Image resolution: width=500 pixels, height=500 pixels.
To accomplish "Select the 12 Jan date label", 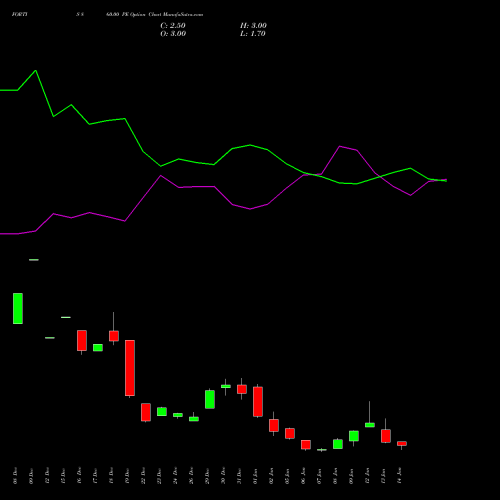I will (368, 476).
